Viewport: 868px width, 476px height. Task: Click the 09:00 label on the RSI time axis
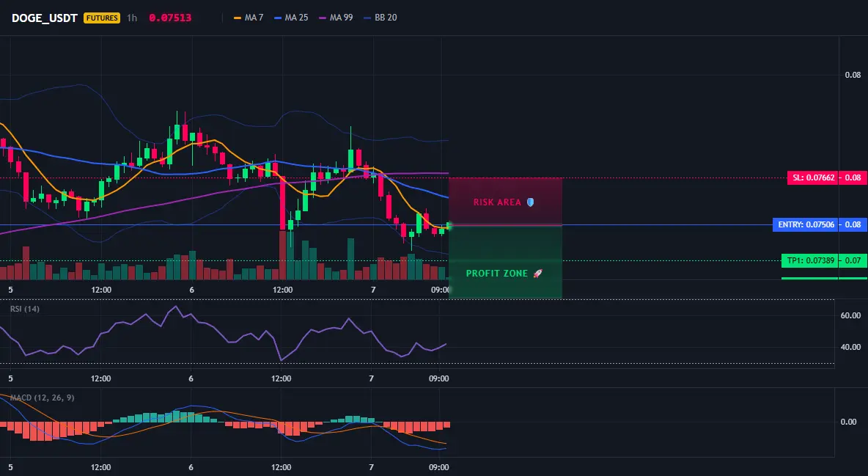[438, 378]
